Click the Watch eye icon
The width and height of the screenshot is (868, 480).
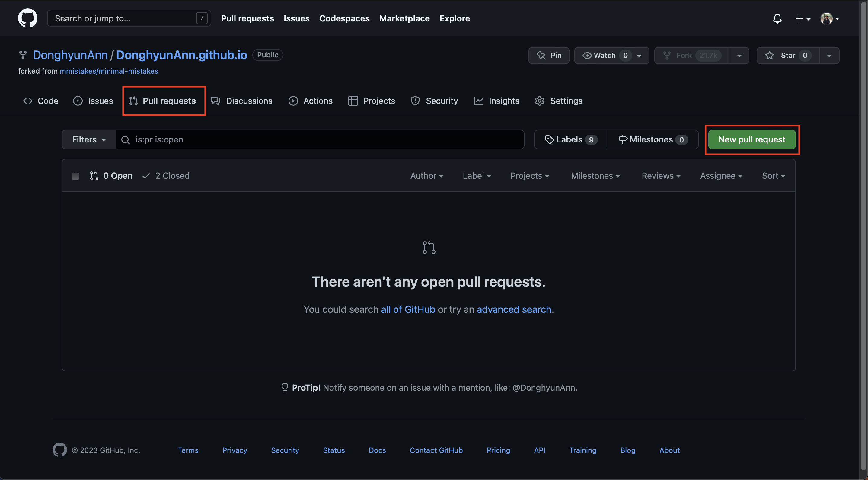point(587,55)
